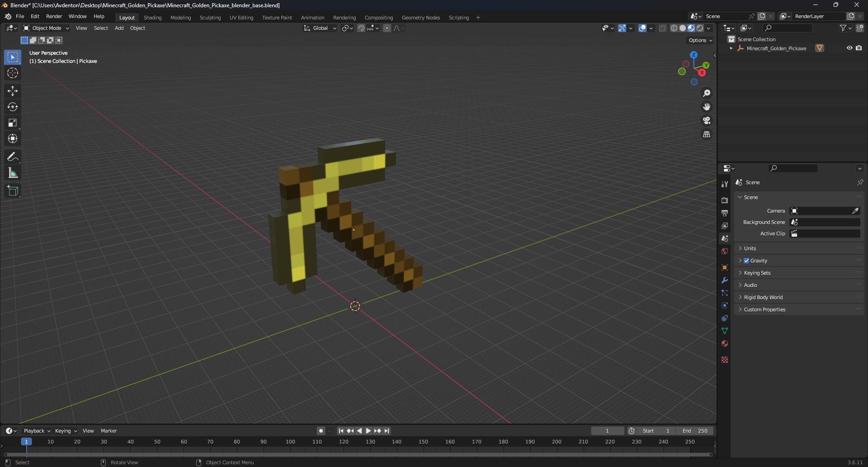Activate the Move tool
This screenshot has width=868, height=467.
coord(13,91)
